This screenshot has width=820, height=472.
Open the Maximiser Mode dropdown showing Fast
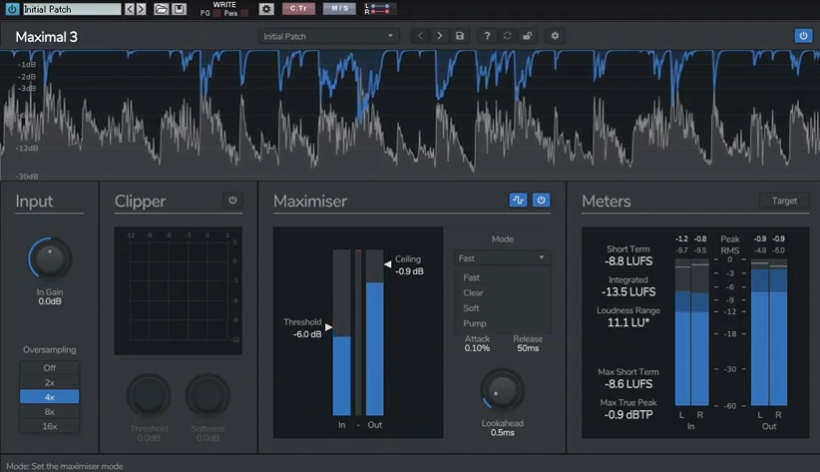point(501,258)
